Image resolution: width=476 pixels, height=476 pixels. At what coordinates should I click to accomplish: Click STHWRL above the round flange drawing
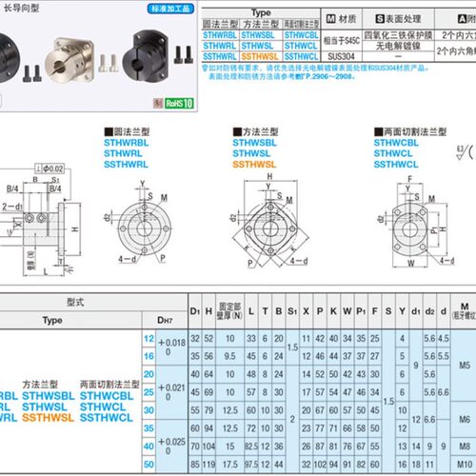coord(123,153)
